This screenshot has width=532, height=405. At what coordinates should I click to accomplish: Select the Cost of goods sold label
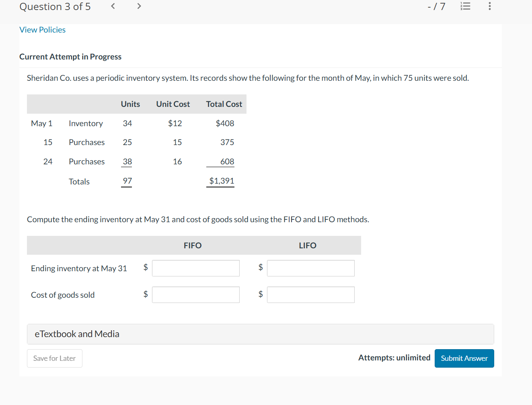click(x=63, y=295)
